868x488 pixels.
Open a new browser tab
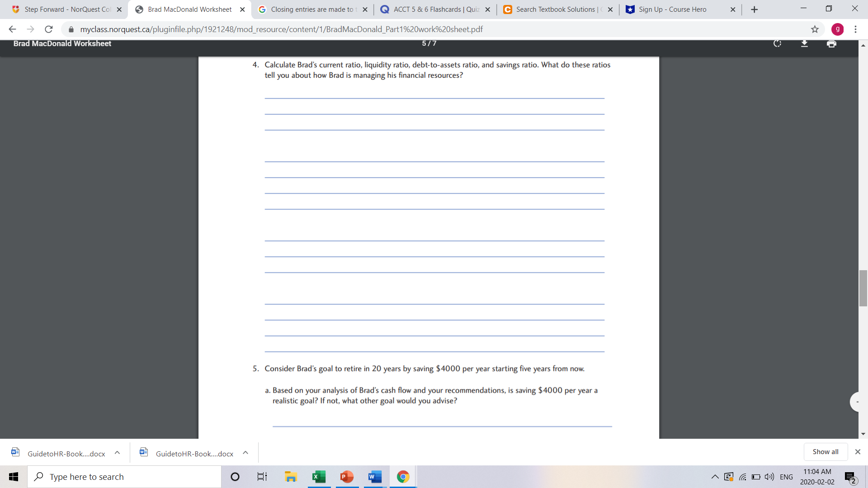[x=754, y=9]
